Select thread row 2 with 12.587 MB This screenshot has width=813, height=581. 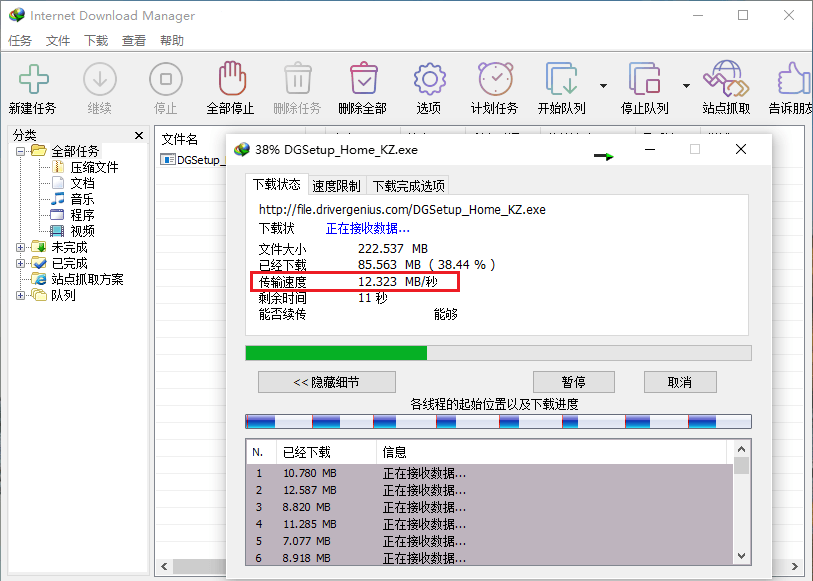pos(490,490)
